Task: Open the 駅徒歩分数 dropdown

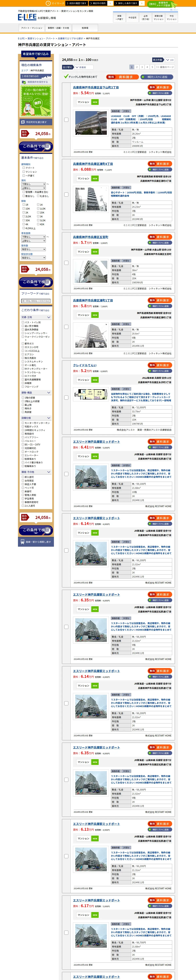Action: pyautogui.click(x=33, y=258)
